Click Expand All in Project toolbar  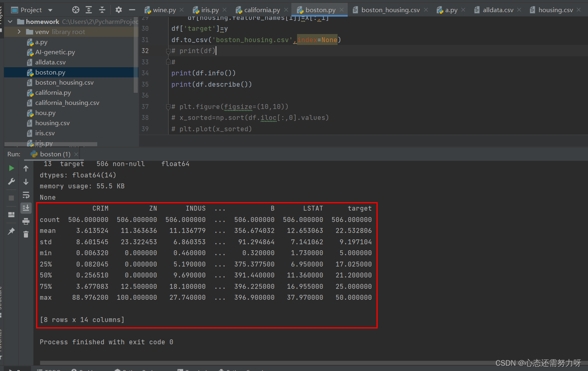[x=89, y=10]
